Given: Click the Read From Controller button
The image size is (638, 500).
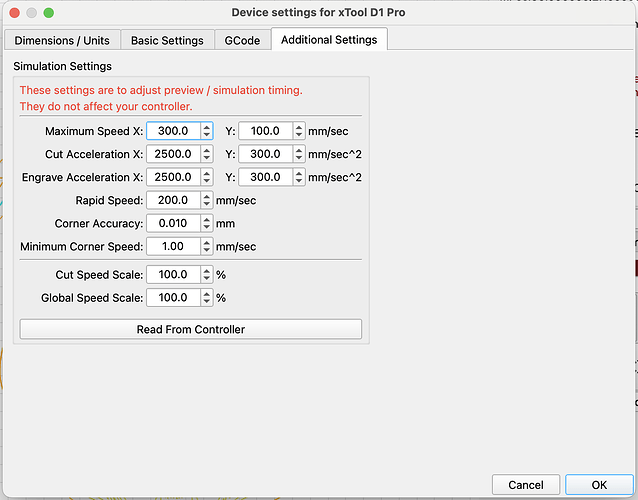Looking at the screenshot, I should pos(191,329).
